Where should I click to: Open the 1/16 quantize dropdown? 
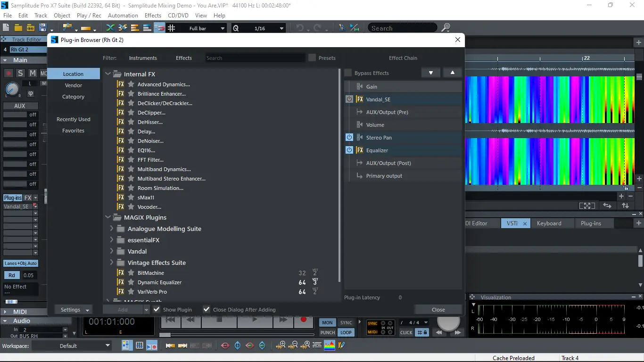click(281, 28)
